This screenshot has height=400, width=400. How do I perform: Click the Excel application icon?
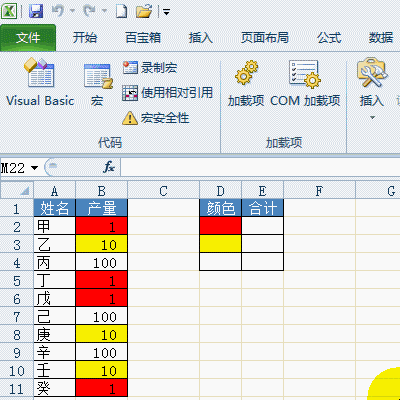9,11
